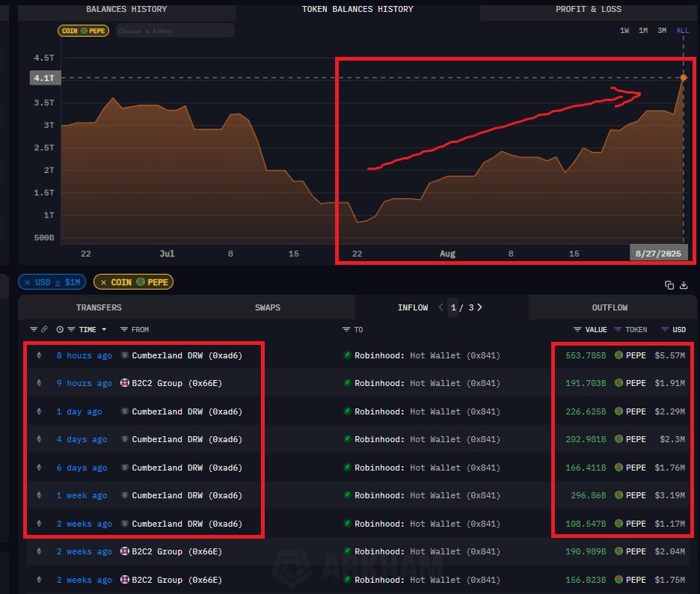Set chart range to 1W
Image resolution: width=700 pixels, height=594 pixels.
[x=624, y=31]
